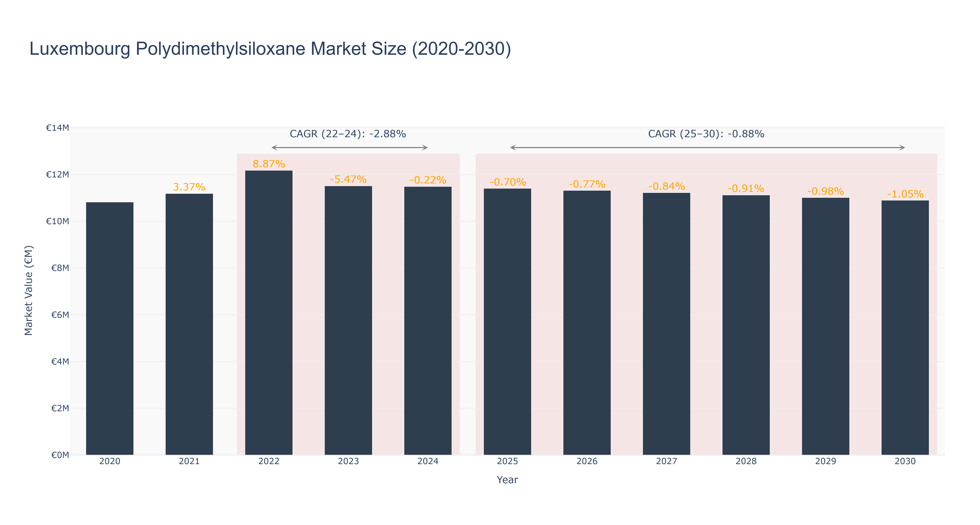Click the Market Value (€M) axis title
This screenshot has height=525, width=980.
pyautogui.click(x=29, y=290)
